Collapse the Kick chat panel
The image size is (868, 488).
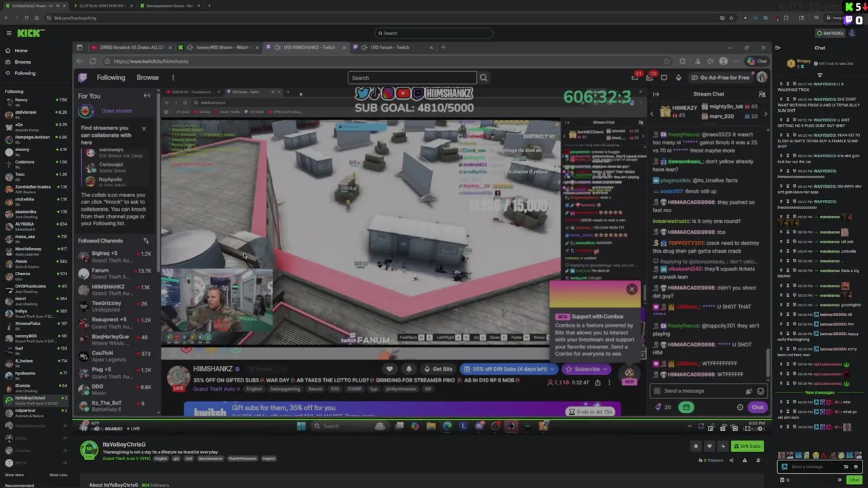[x=777, y=48]
